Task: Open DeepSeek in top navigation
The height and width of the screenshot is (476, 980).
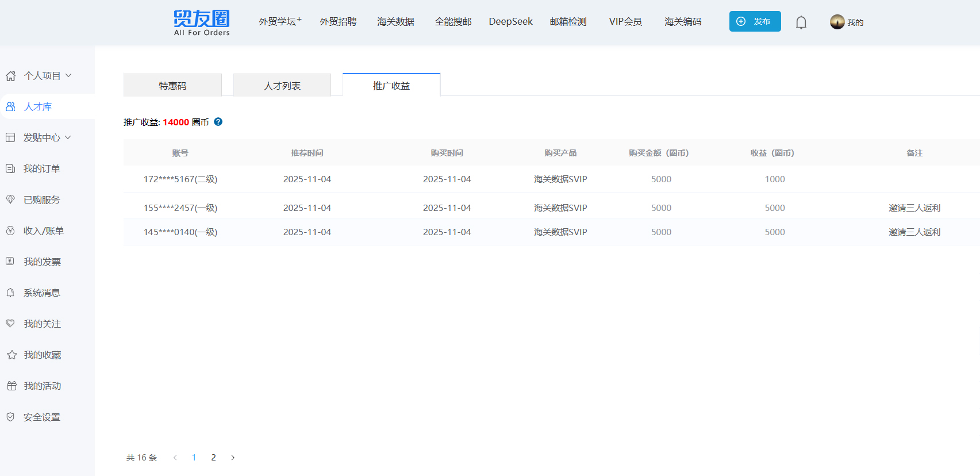Action: point(510,22)
